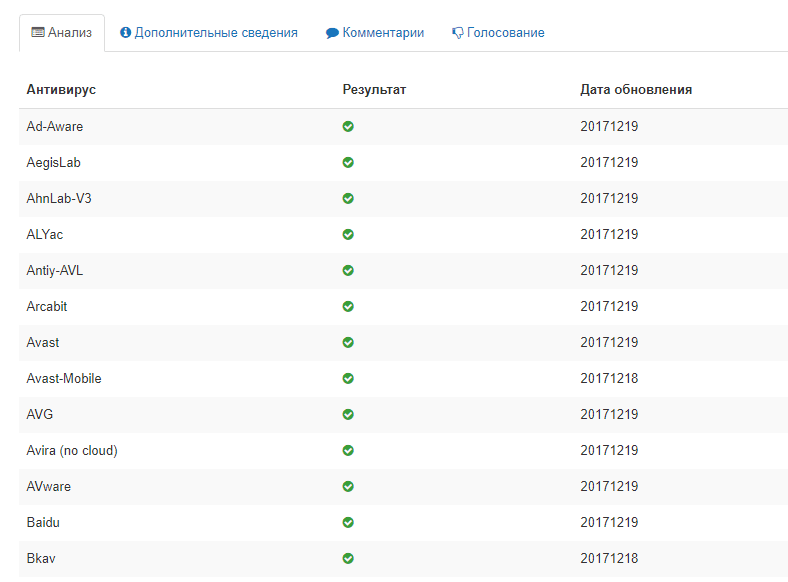Select the Baidu antivirus name
788x582 pixels.
pos(43,522)
